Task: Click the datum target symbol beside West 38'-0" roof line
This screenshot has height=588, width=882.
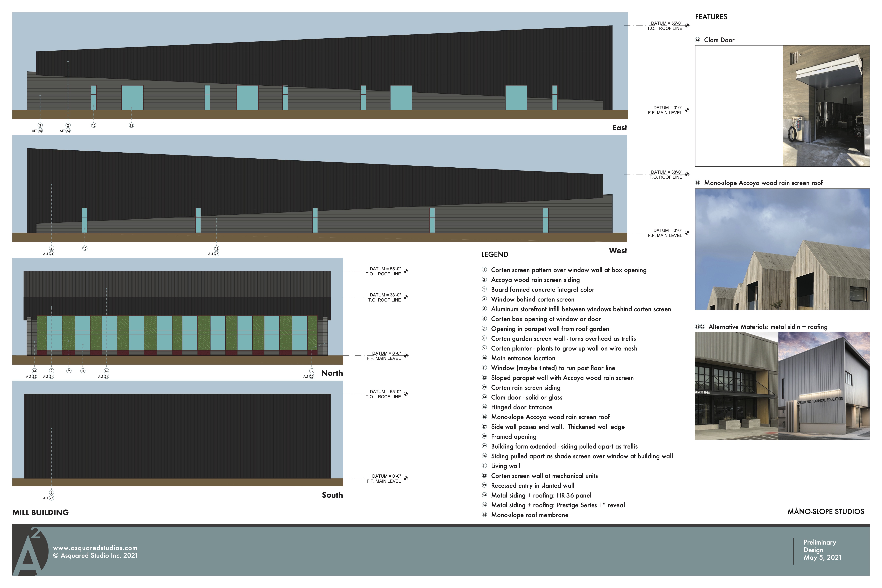Action: tap(687, 174)
